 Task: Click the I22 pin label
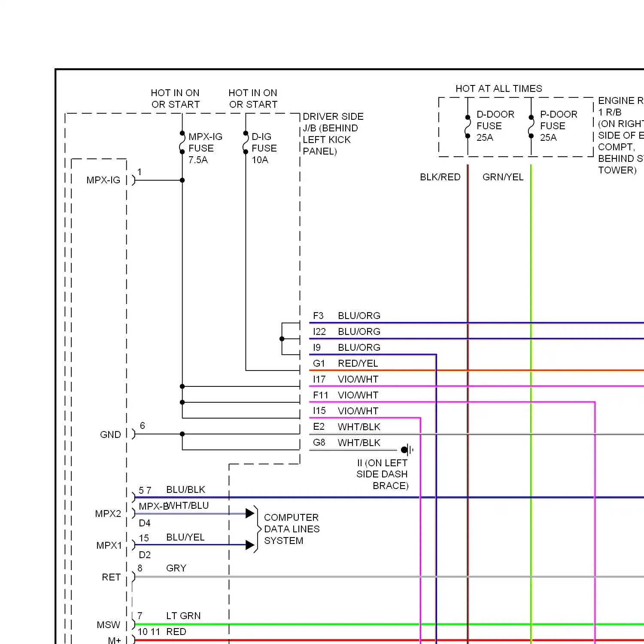pos(319,331)
